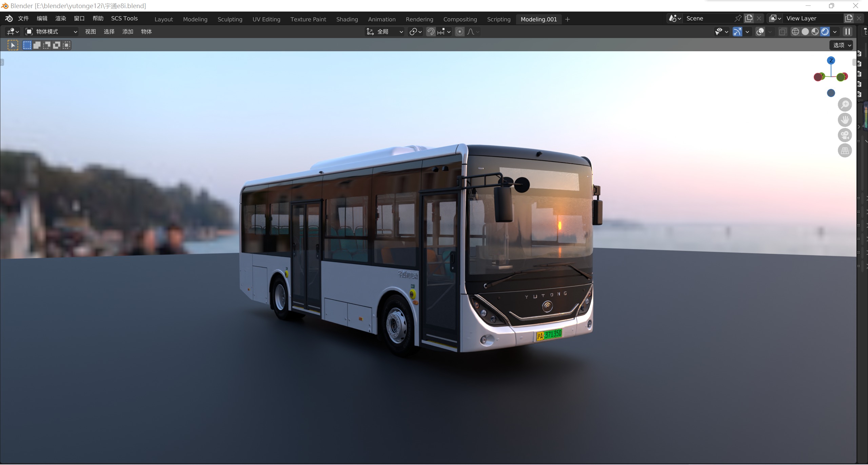The image size is (868, 465).
Task: Select the Modeling.001 workspace tab
Action: [x=539, y=19]
